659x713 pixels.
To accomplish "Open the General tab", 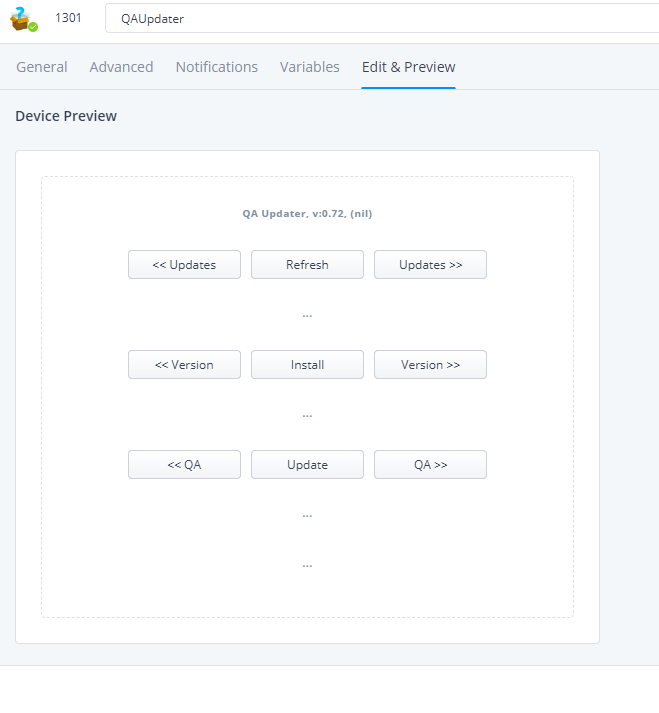I will click(42, 67).
